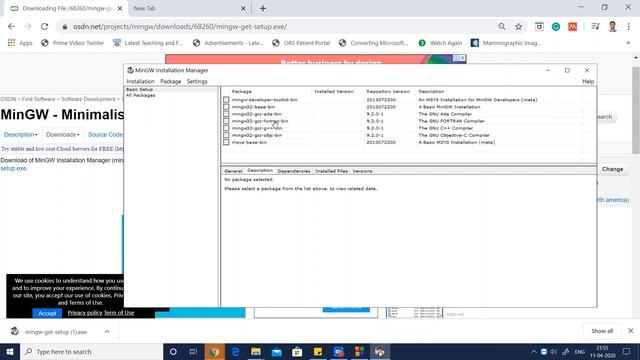640x360 pixels.
Task: Check the mingw32-gcc-g++-bin package box
Action: coord(226,128)
